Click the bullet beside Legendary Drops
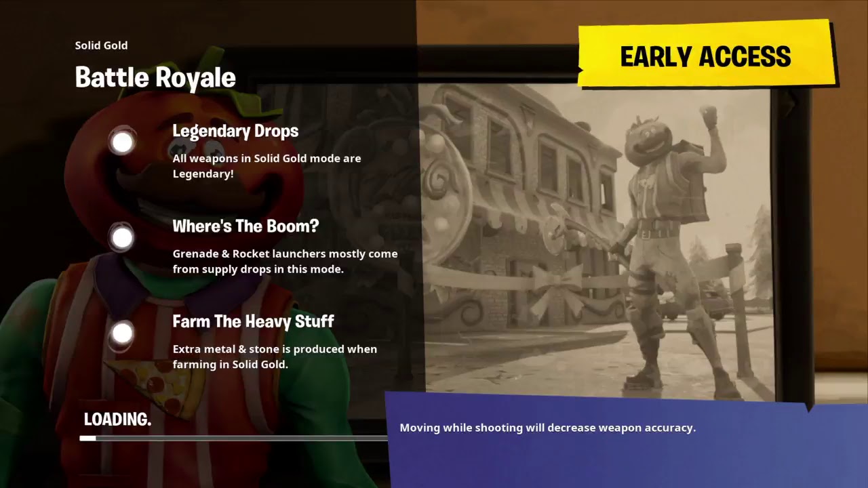This screenshot has width=868, height=488. click(122, 142)
